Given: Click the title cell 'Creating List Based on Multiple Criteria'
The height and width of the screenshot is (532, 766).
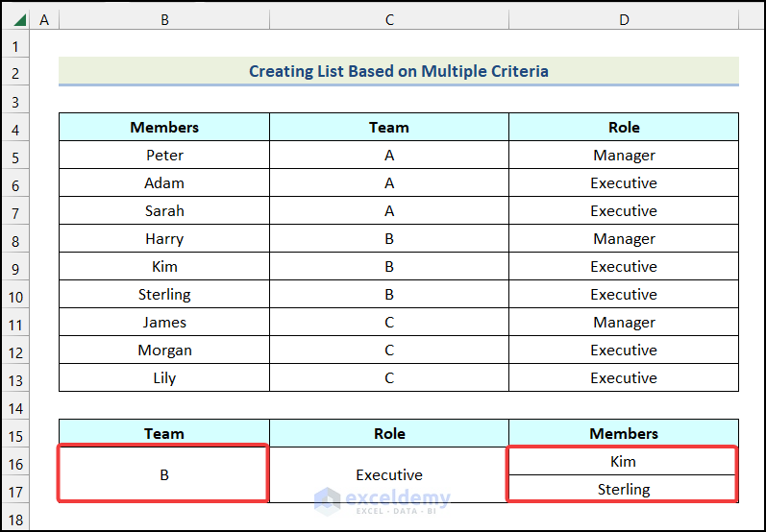Looking at the screenshot, I should (x=399, y=71).
